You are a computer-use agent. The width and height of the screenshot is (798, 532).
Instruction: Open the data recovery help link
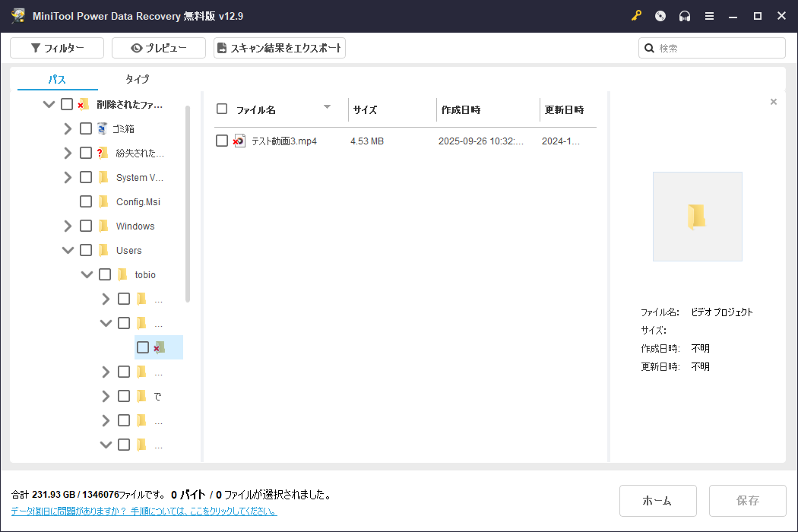(144, 511)
